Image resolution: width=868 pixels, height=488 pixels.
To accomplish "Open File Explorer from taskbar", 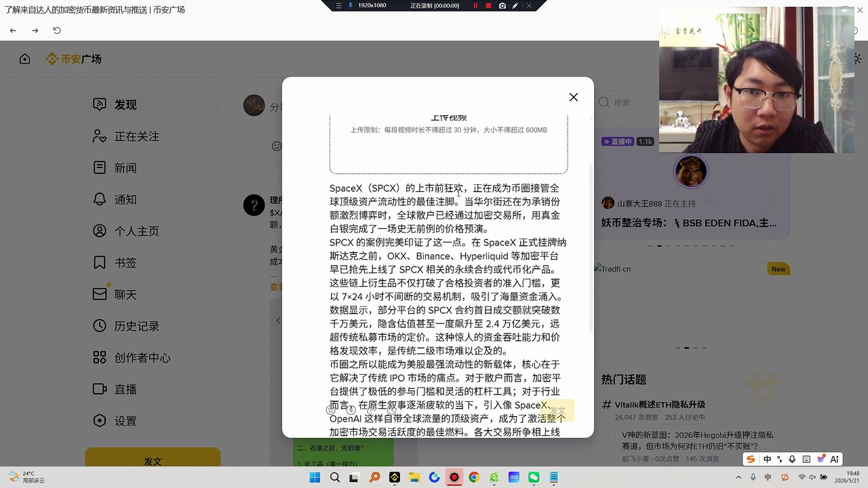I will tap(414, 478).
